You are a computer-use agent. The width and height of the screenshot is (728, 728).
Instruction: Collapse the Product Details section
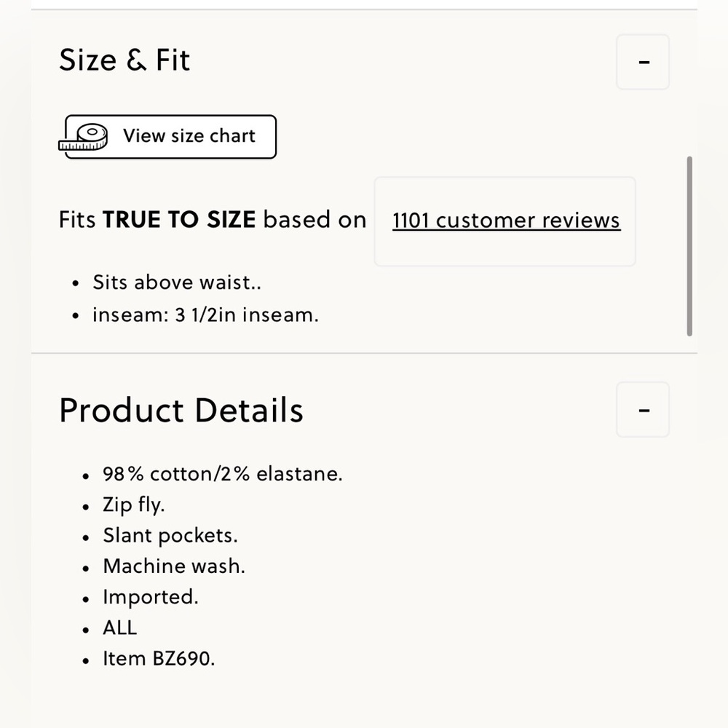pyautogui.click(x=643, y=409)
